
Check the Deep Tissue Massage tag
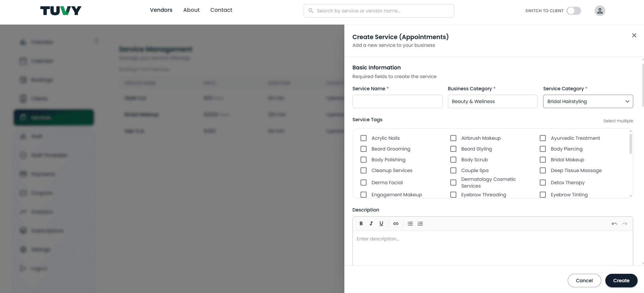click(x=543, y=170)
